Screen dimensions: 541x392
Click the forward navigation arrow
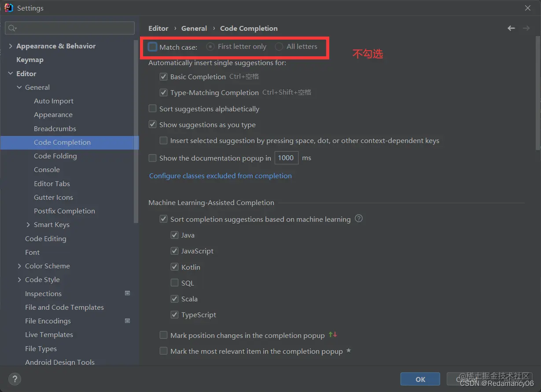526,28
